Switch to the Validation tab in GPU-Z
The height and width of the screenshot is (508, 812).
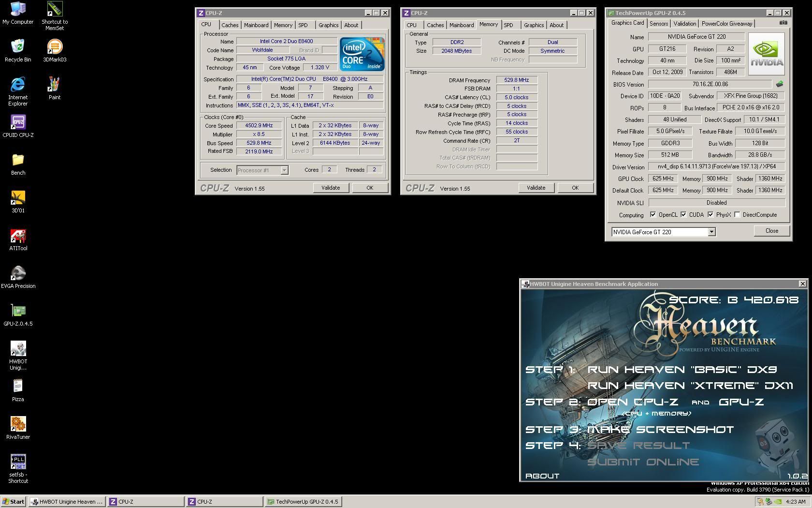pyautogui.click(x=685, y=24)
